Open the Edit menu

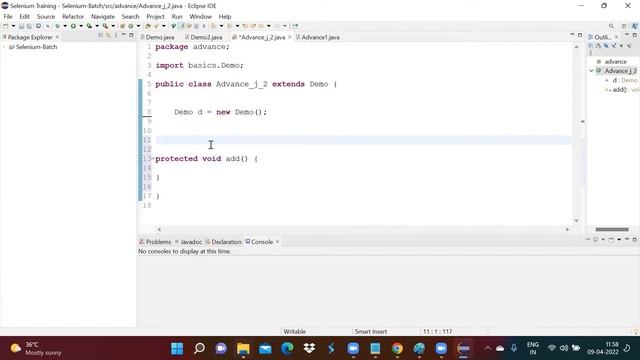[24, 16]
